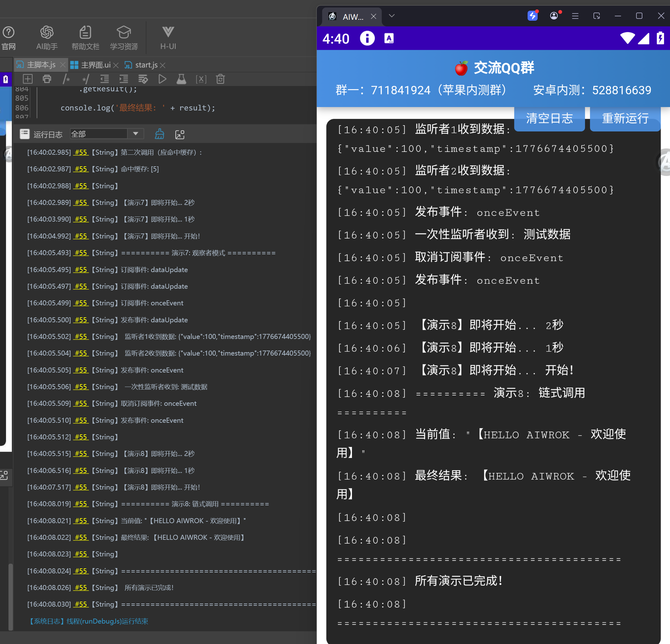Click the block comment /* icon
The width and height of the screenshot is (670, 644).
point(66,79)
